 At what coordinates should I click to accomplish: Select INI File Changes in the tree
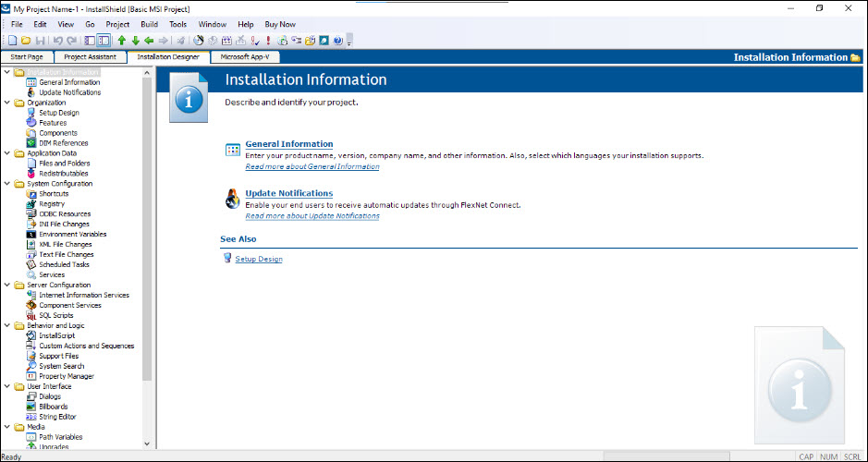pyautogui.click(x=64, y=225)
